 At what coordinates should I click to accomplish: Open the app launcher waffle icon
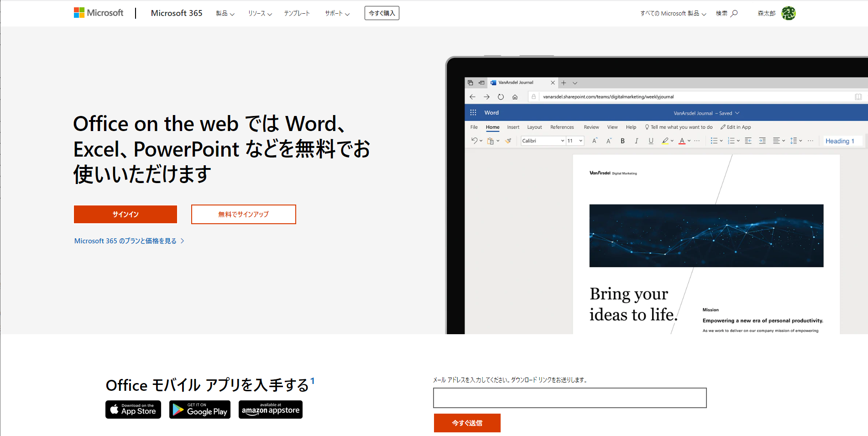473,112
